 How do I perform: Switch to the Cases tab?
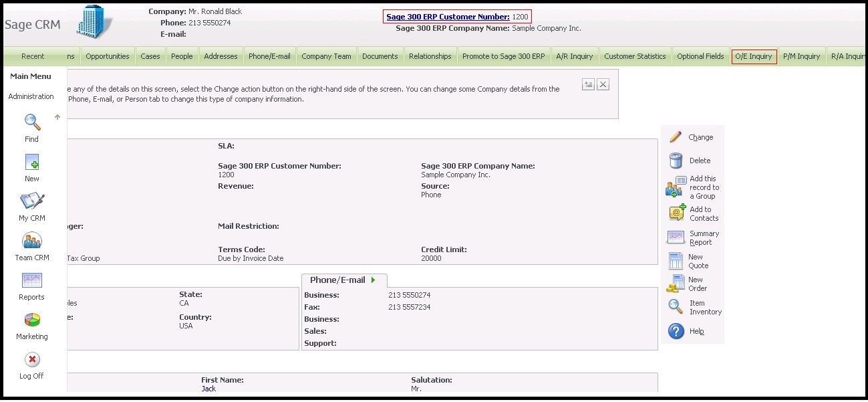150,56
